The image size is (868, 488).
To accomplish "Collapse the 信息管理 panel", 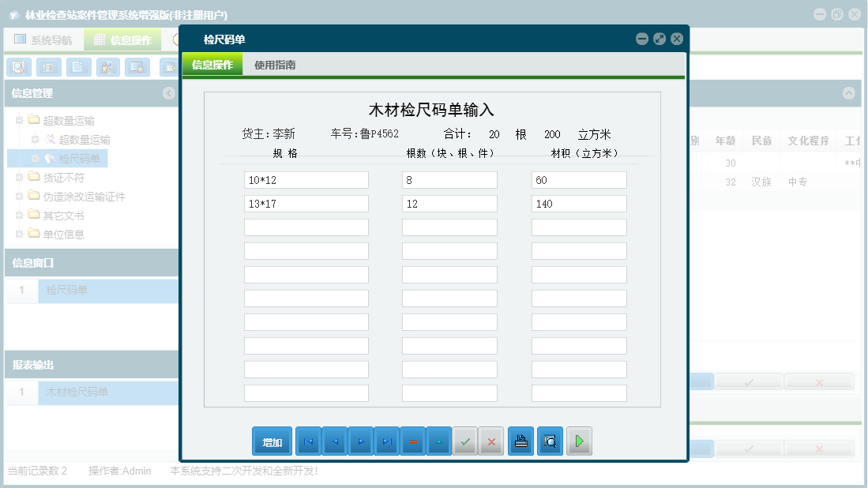I will click(x=167, y=93).
